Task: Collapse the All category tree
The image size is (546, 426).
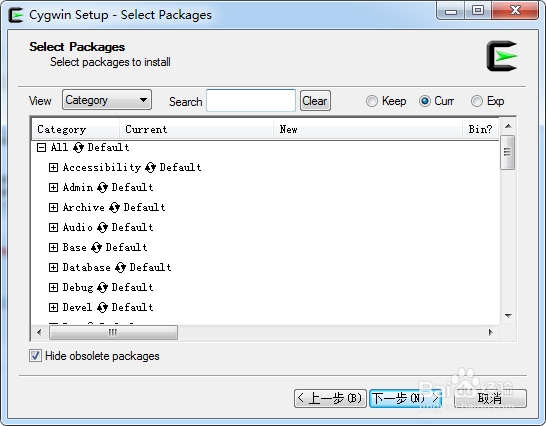Action: [x=41, y=147]
